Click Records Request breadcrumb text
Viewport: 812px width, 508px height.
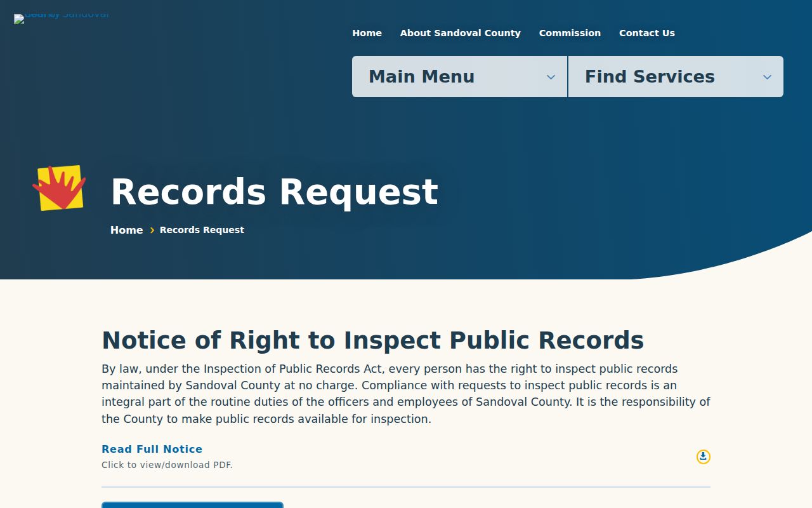point(202,230)
